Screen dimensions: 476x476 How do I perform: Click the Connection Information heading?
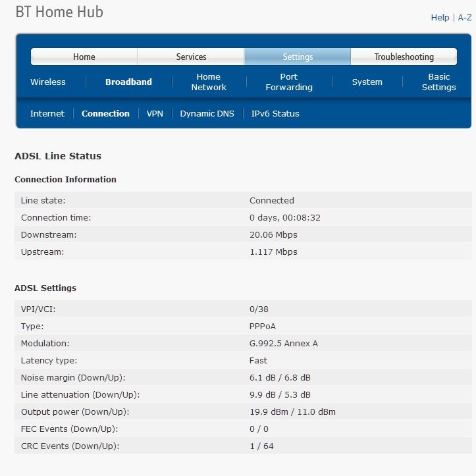point(65,180)
